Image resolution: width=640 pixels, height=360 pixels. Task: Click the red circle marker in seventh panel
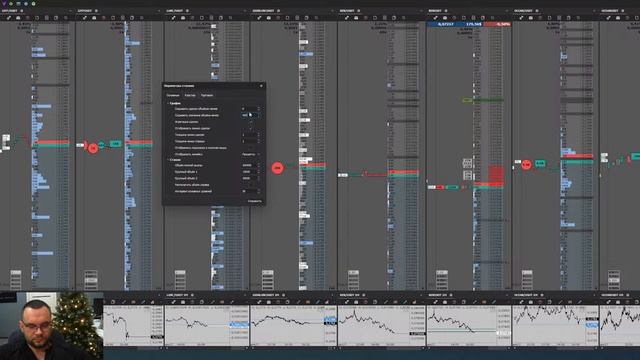click(526, 164)
